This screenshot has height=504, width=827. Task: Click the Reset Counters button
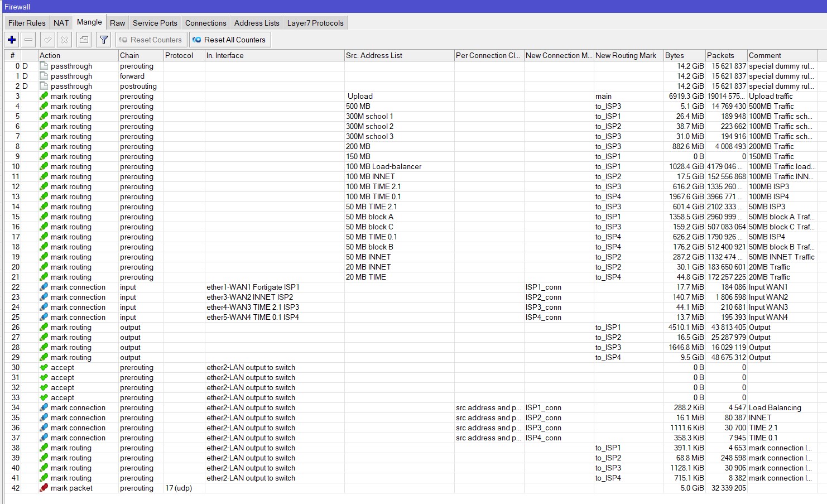click(x=150, y=39)
